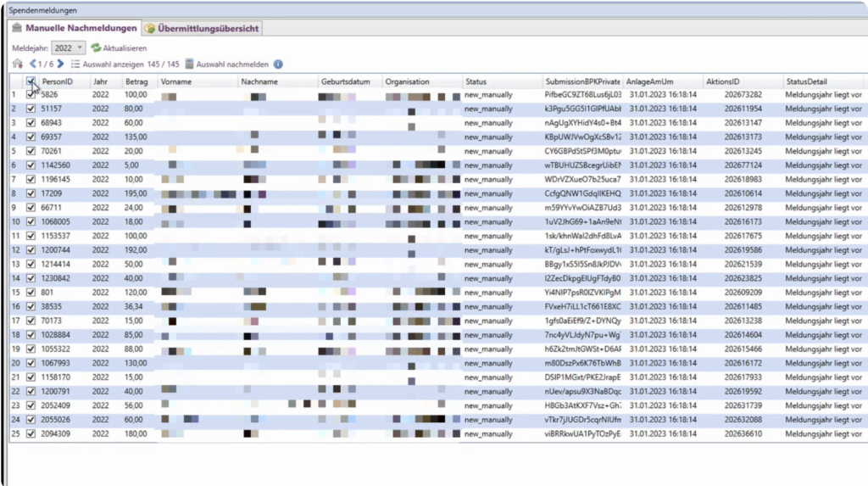Switch to the Übermittlungsübersicht tab
This screenshot has height=486, width=868.
pyautogui.click(x=202, y=28)
